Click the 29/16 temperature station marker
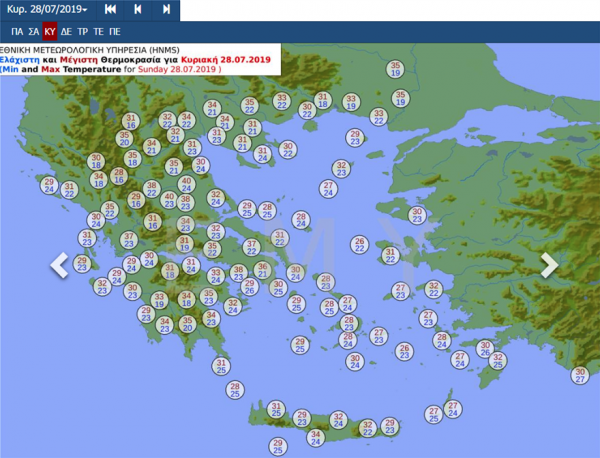Image resolution: width=600 pixels, height=458 pixels. click(x=136, y=200)
